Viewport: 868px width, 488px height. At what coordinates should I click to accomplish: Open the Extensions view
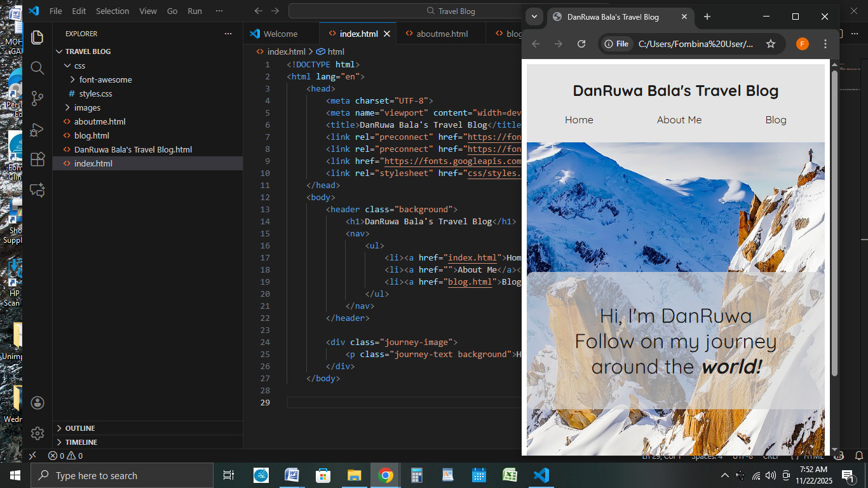37,159
